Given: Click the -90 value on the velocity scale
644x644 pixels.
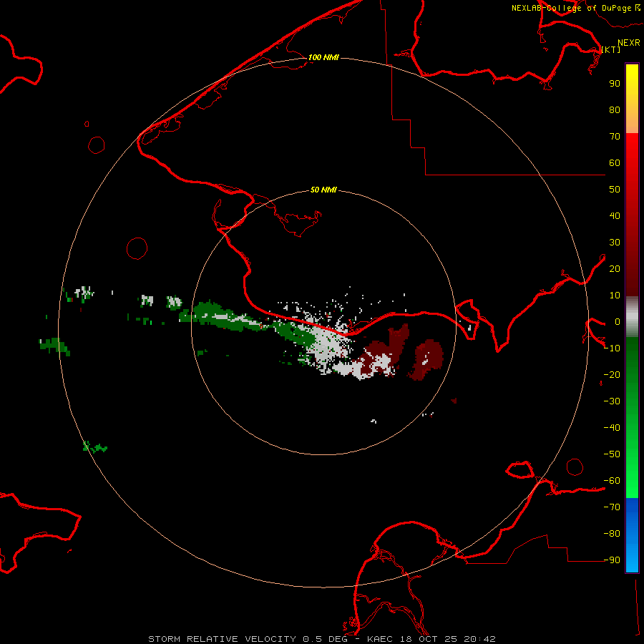Looking at the screenshot, I should (612, 560).
